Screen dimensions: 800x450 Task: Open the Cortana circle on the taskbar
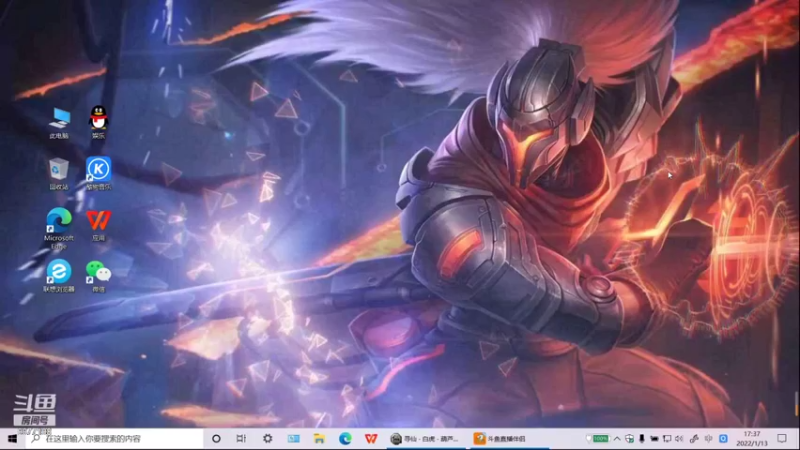tap(216, 439)
